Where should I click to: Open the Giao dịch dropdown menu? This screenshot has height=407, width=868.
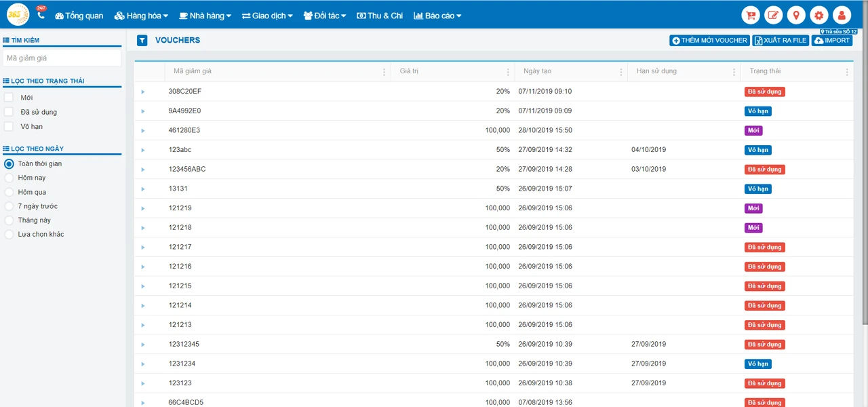267,16
